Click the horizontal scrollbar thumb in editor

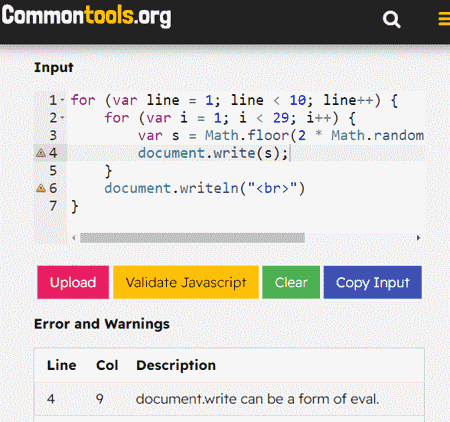[192, 238]
